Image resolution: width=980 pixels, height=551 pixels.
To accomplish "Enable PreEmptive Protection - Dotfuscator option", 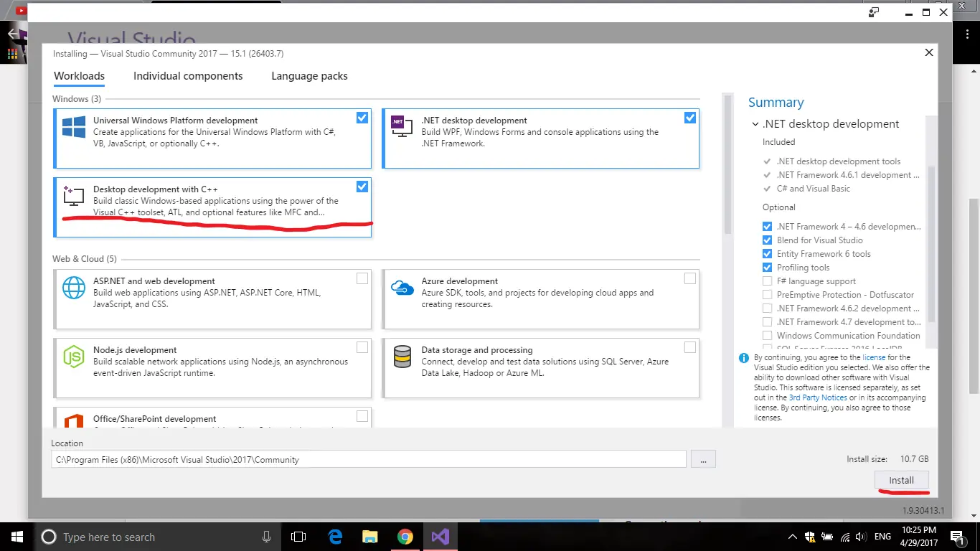I will coord(768,295).
